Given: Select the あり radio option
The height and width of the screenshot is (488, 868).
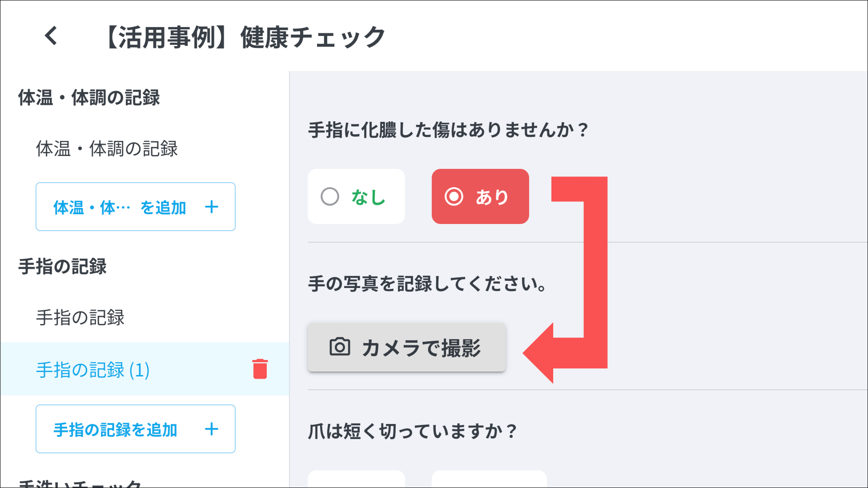Looking at the screenshot, I should (480, 196).
